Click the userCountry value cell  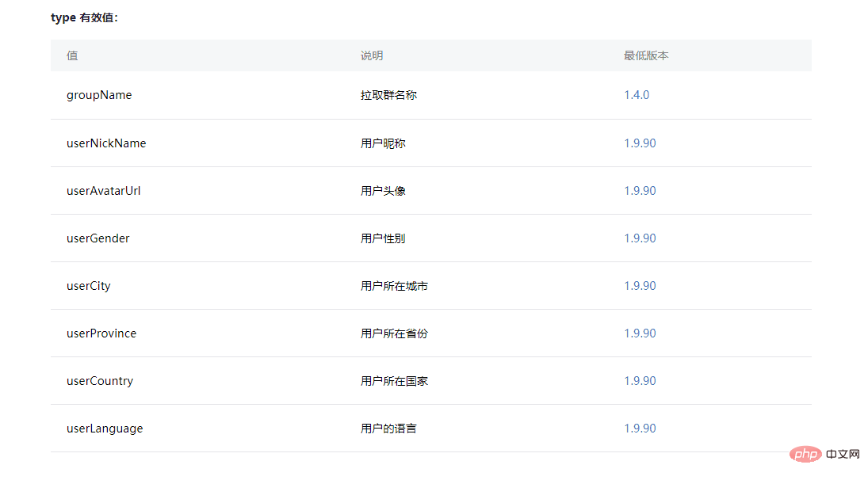[x=100, y=381]
